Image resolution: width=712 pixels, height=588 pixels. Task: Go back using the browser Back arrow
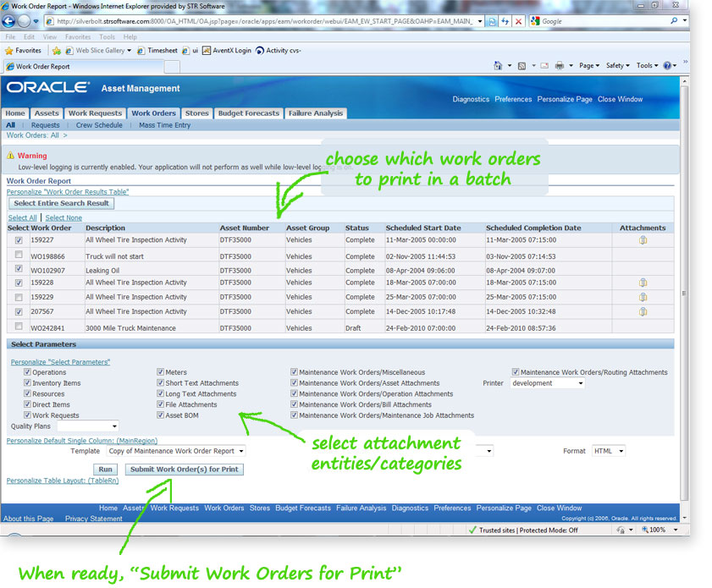tap(8, 21)
